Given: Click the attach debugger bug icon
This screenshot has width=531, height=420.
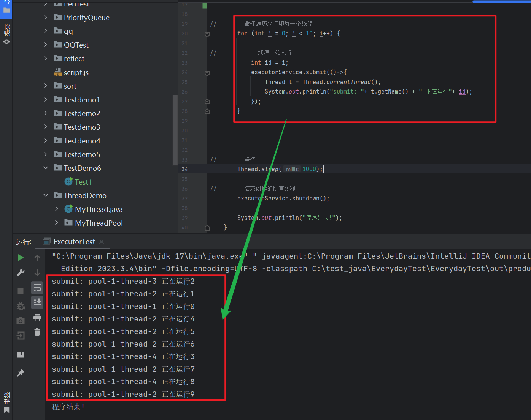Looking at the screenshot, I should [21, 305].
